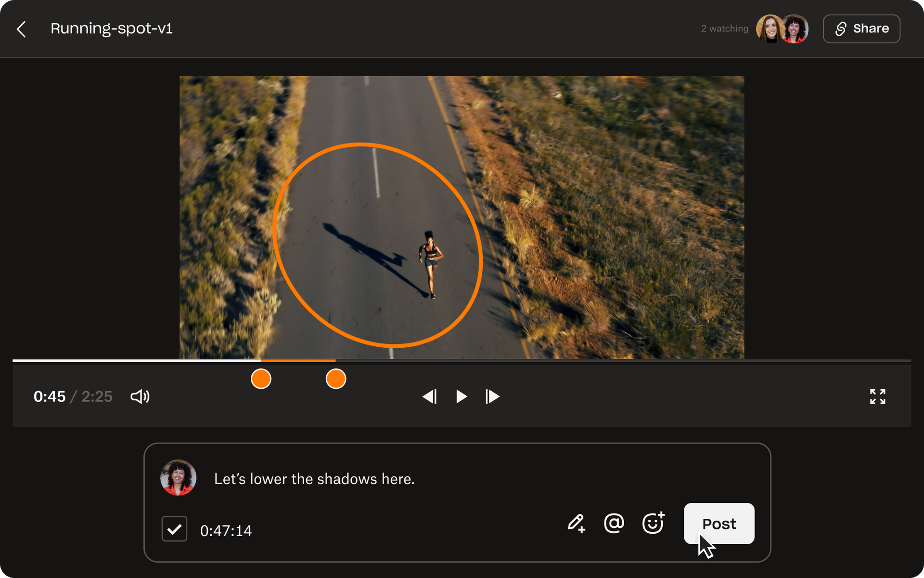Add an emoji reaction

tap(653, 523)
